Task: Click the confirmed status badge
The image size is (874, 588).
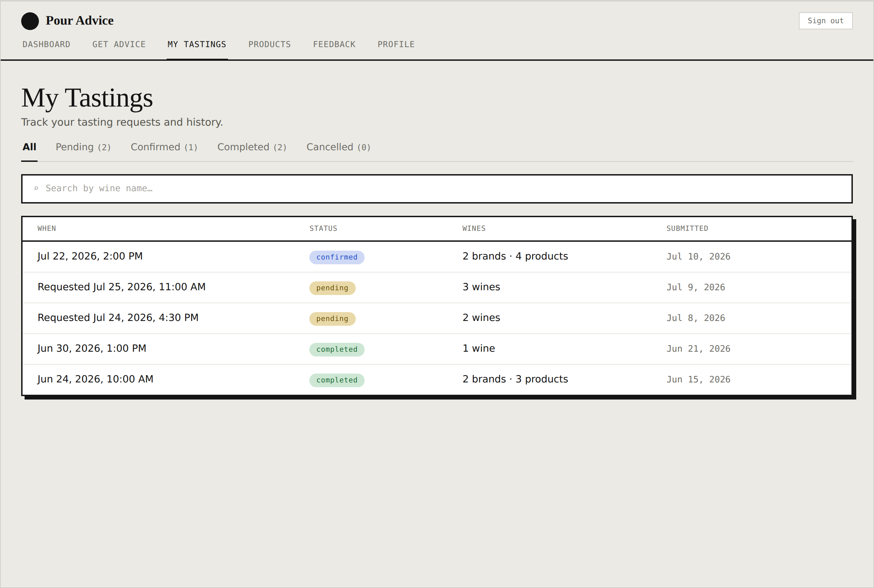Action: (337, 257)
